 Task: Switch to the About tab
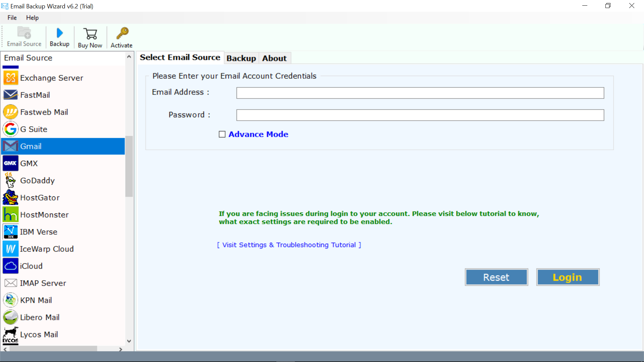274,58
